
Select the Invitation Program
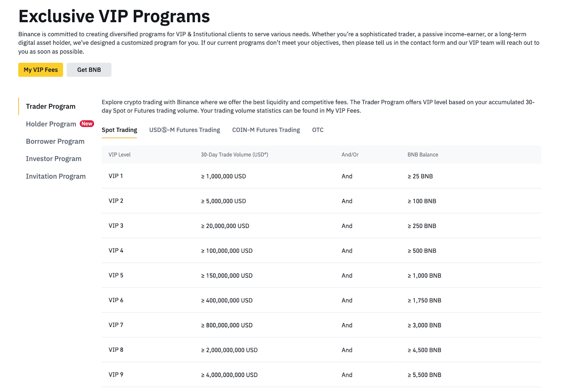tap(56, 176)
